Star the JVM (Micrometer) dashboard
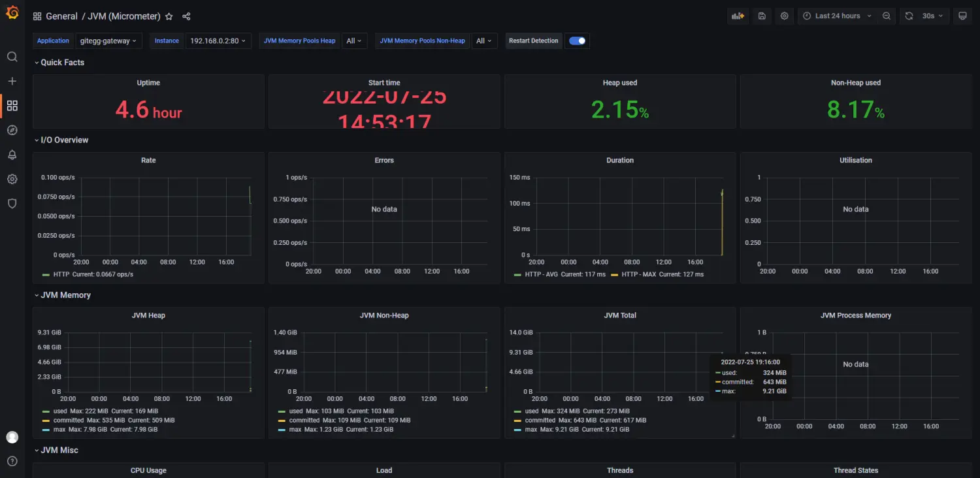This screenshot has height=478, width=980. pyautogui.click(x=169, y=16)
